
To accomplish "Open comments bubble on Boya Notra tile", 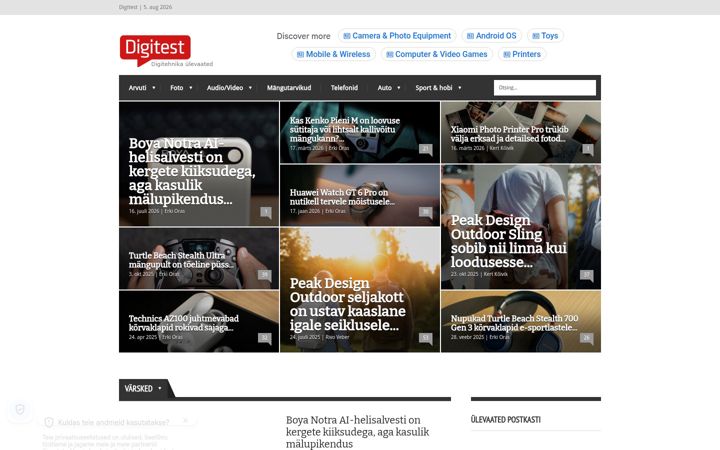I will point(266,212).
